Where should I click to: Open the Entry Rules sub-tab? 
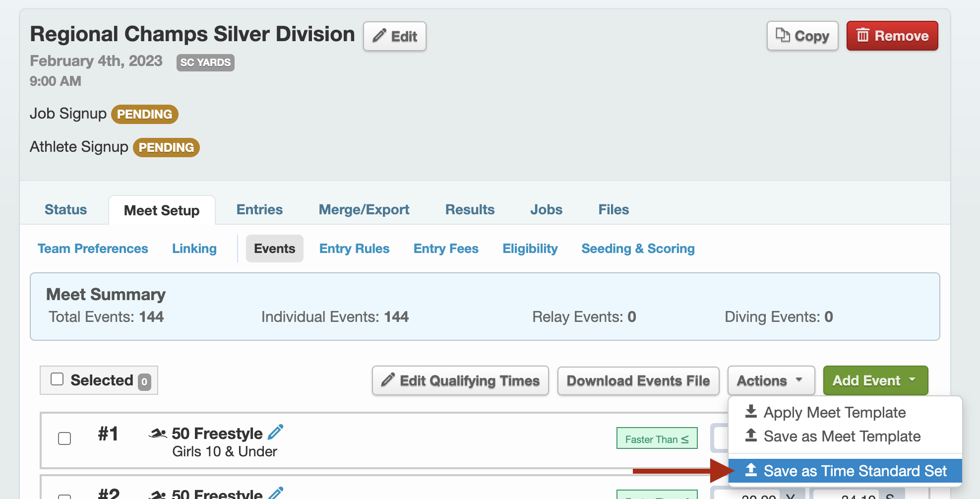[354, 249]
